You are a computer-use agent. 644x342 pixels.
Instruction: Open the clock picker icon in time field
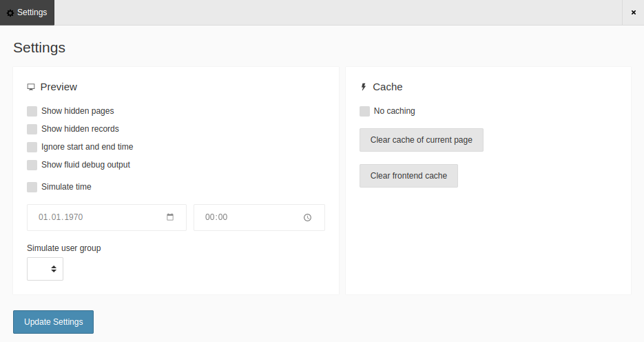[x=307, y=217]
